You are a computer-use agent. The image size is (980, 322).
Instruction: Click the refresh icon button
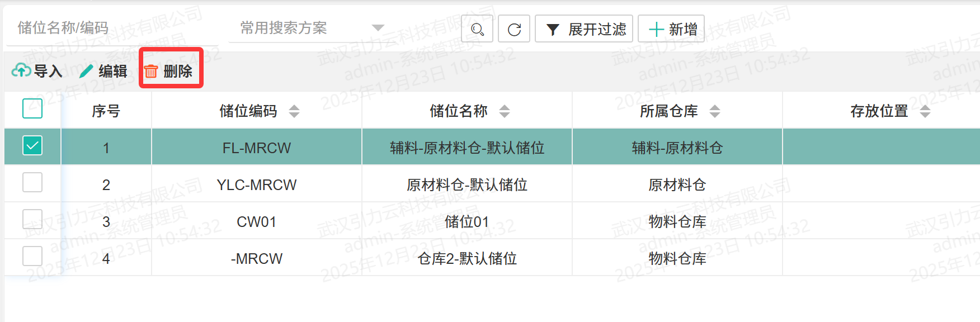(514, 29)
